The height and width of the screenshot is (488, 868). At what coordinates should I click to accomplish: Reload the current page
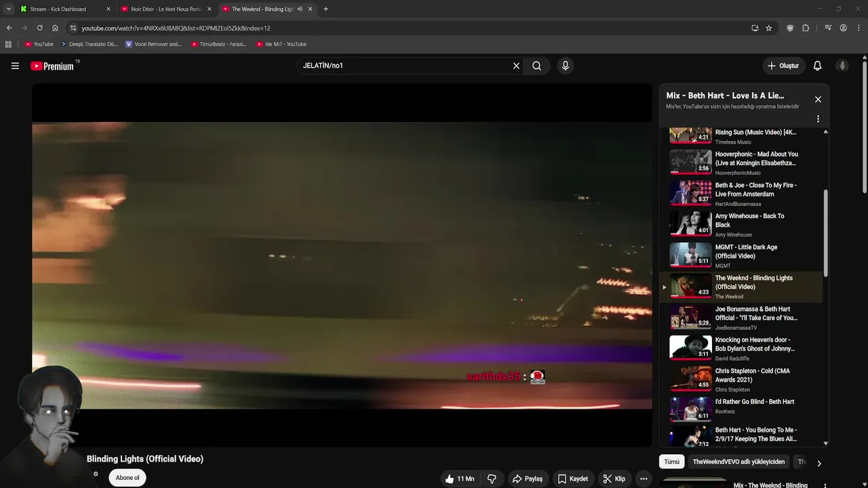[x=39, y=28]
